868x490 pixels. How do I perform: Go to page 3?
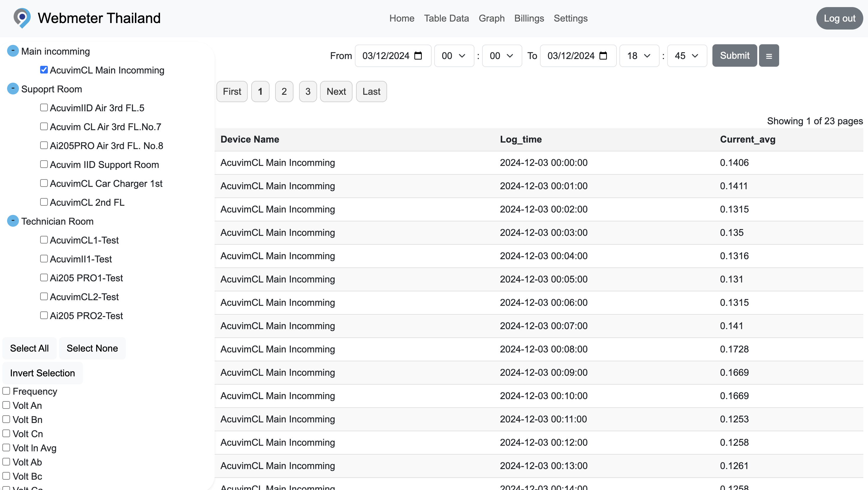[308, 91]
